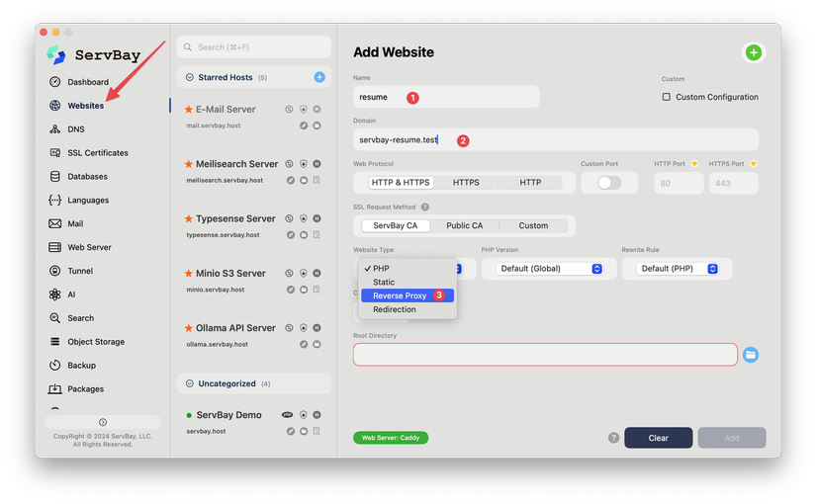Select the checked PHP website type

tap(408, 269)
